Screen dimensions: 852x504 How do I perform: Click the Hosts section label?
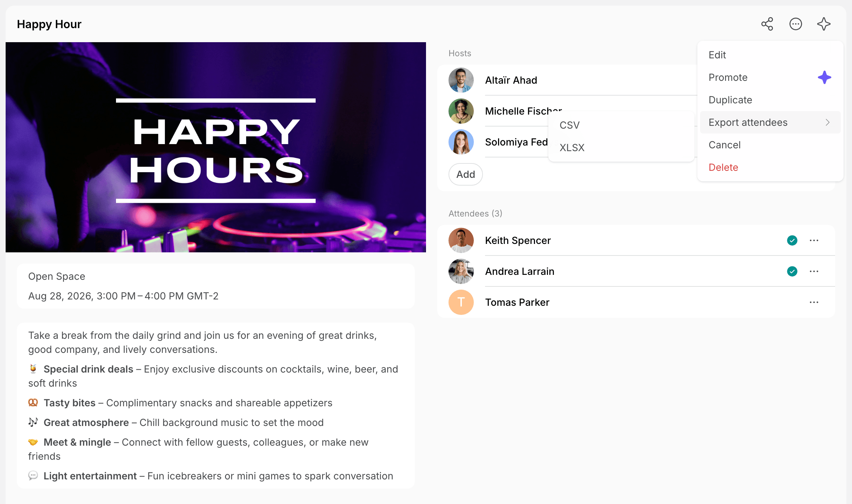(x=460, y=53)
